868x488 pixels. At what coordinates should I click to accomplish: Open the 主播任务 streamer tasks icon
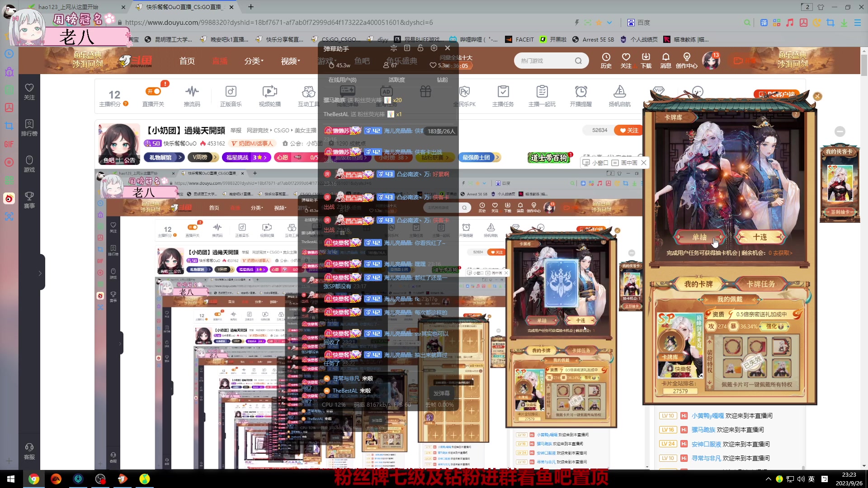[503, 96]
